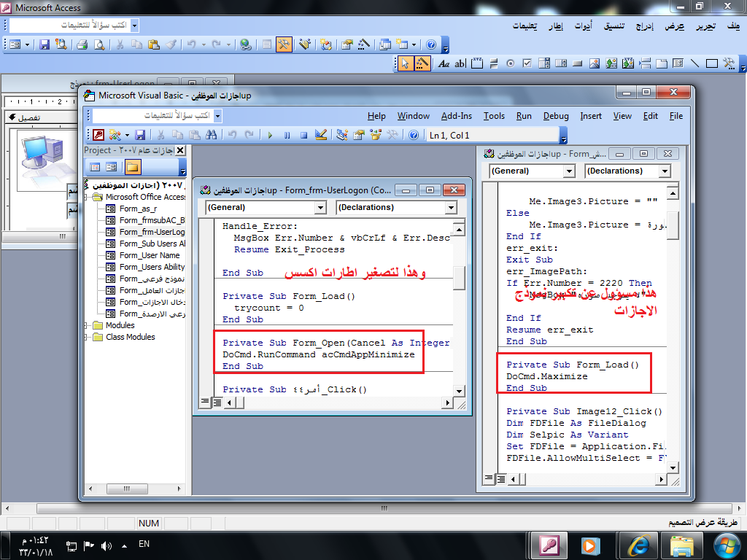This screenshot has height=560, width=747.
Task: Open the VBA Tools menu
Action: 494,116
